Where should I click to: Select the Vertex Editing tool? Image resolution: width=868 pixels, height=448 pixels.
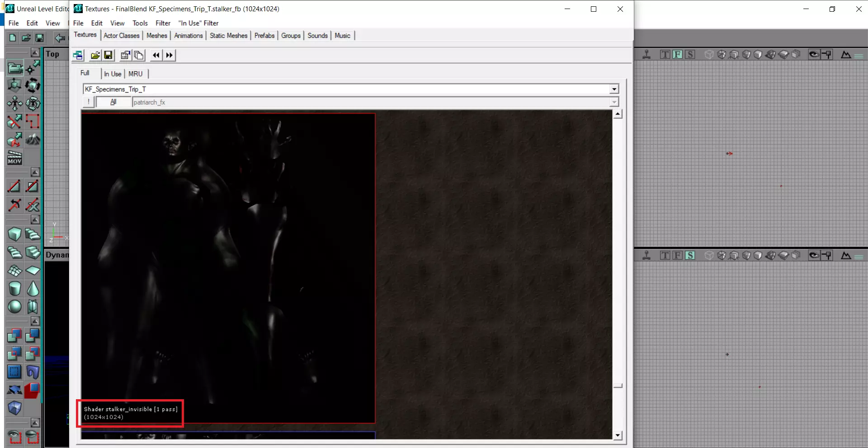(33, 68)
